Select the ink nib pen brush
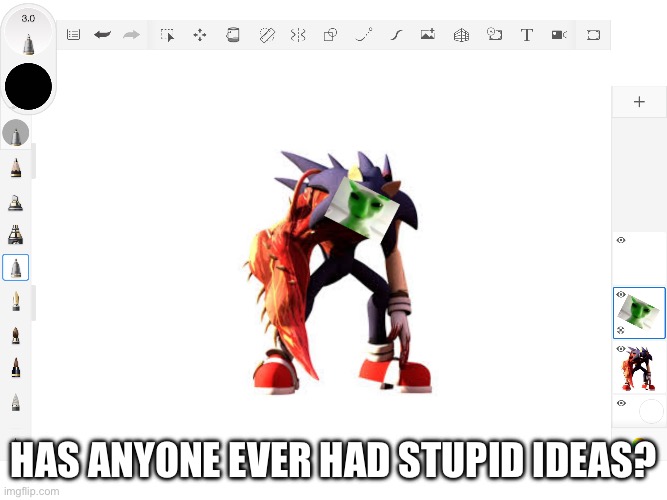The width and height of the screenshot is (667, 500). (16, 301)
